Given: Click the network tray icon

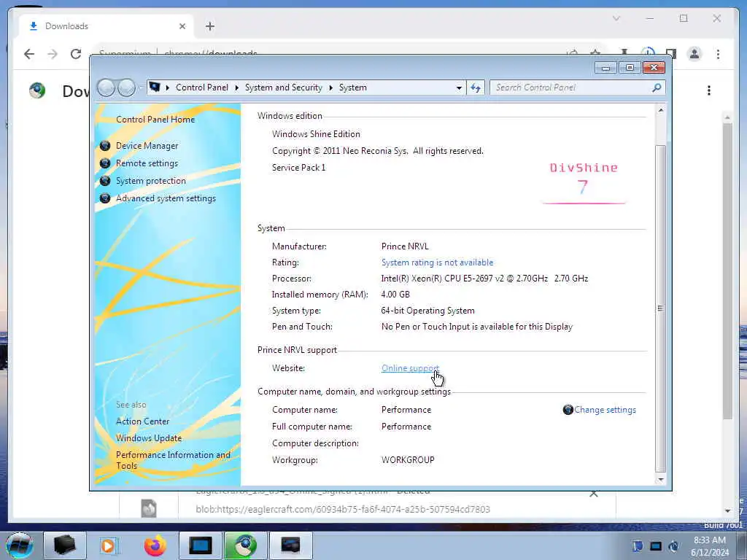Looking at the screenshot, I should click(x=656, y=546).
